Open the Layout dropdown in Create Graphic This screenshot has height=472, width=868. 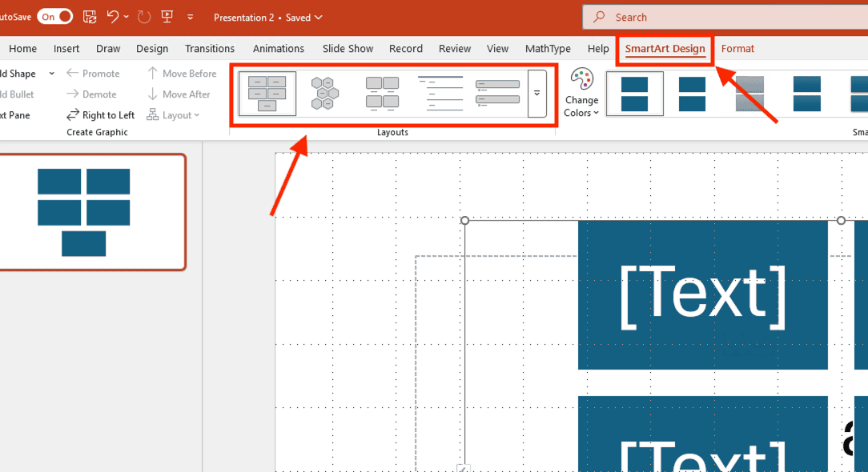pyautogui.click(x=173, y=115)
